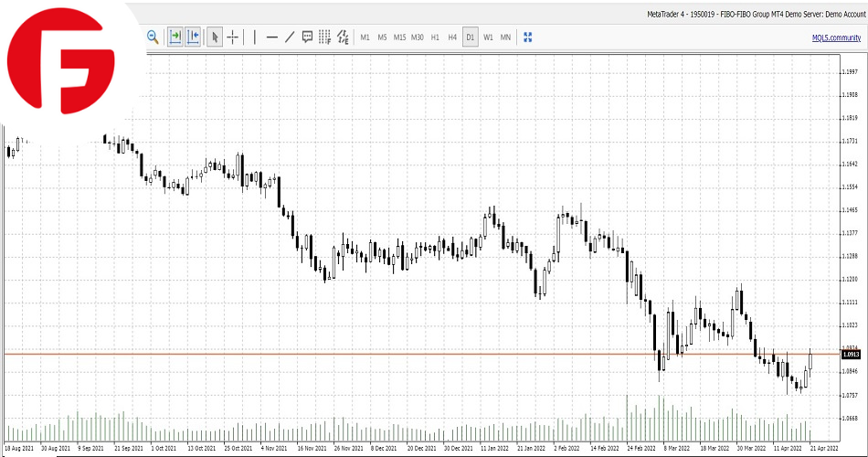Set the timeframe to H1

(x=435, y=37)
